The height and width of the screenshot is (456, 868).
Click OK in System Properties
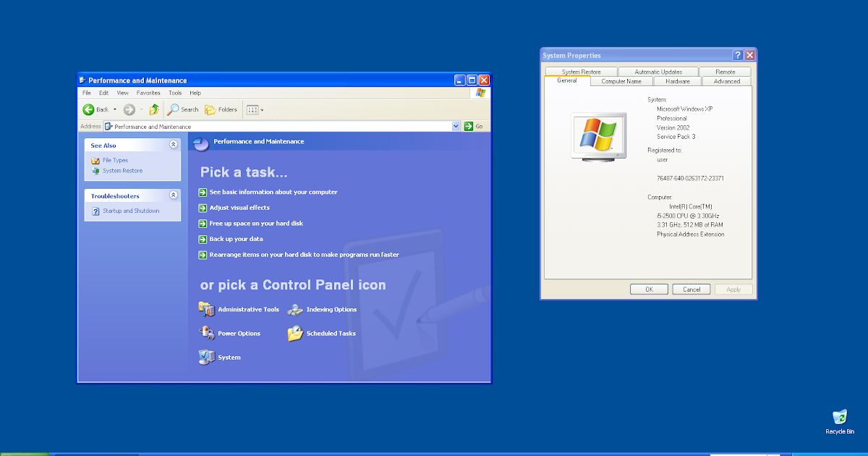[x=649, y=289]
